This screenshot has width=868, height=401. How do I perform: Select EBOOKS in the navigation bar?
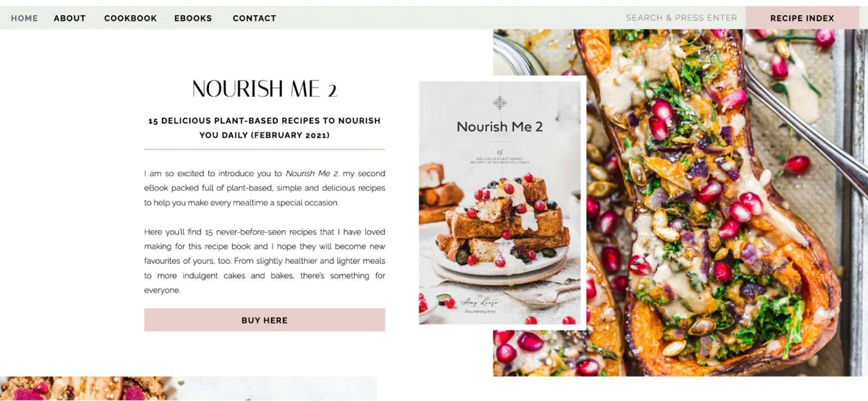click(x=193, y=18)
